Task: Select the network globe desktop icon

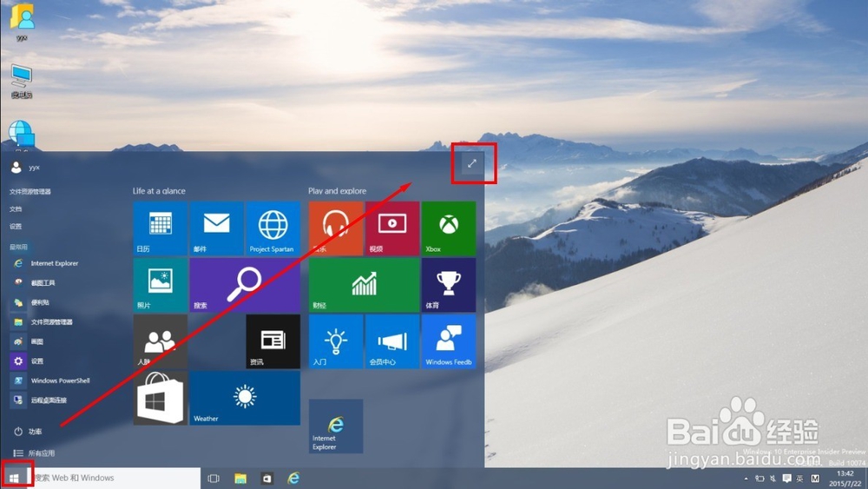Action: coord(21,135)
